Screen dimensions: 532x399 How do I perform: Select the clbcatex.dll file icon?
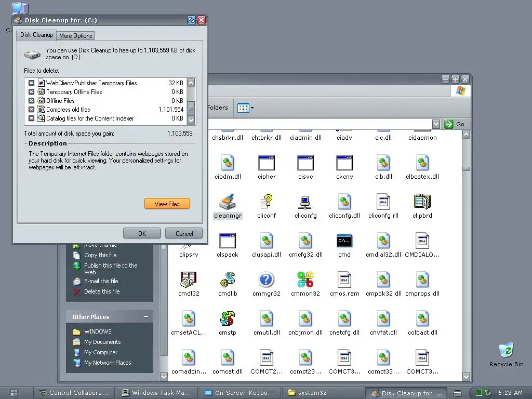tap(422, 163)
